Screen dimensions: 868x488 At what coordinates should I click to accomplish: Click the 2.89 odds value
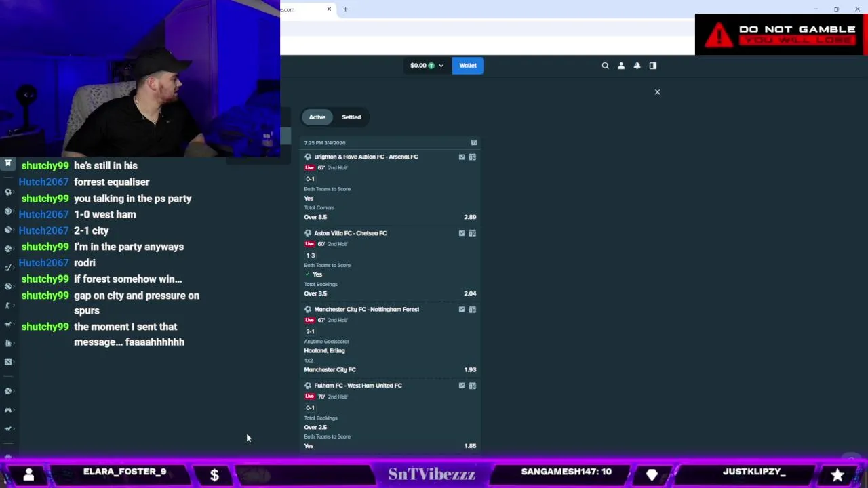pos(470,217)
